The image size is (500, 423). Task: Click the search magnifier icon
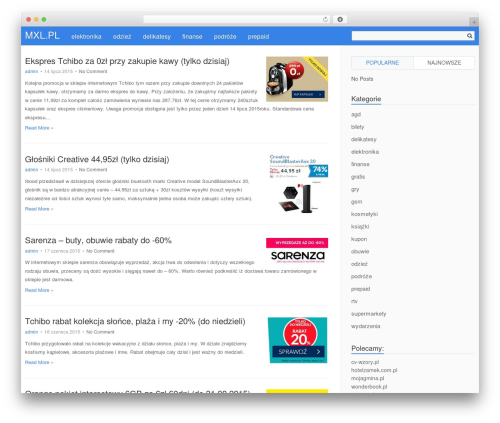point(469,36)
